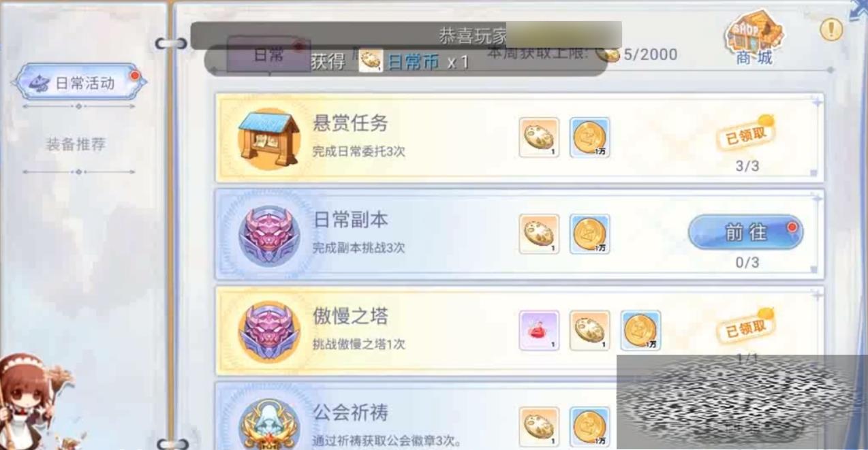This screenshot has width=868, height=450.
Task: Click the weekly limit 5/2000 coin counter
Action: [x=636, y=54]
